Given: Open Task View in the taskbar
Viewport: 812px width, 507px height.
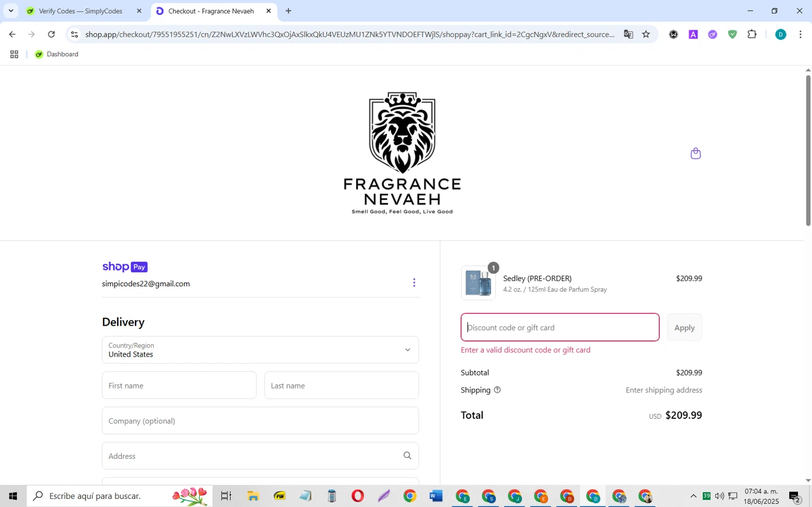Looking at the screenshot, I should tap(226, 496).
